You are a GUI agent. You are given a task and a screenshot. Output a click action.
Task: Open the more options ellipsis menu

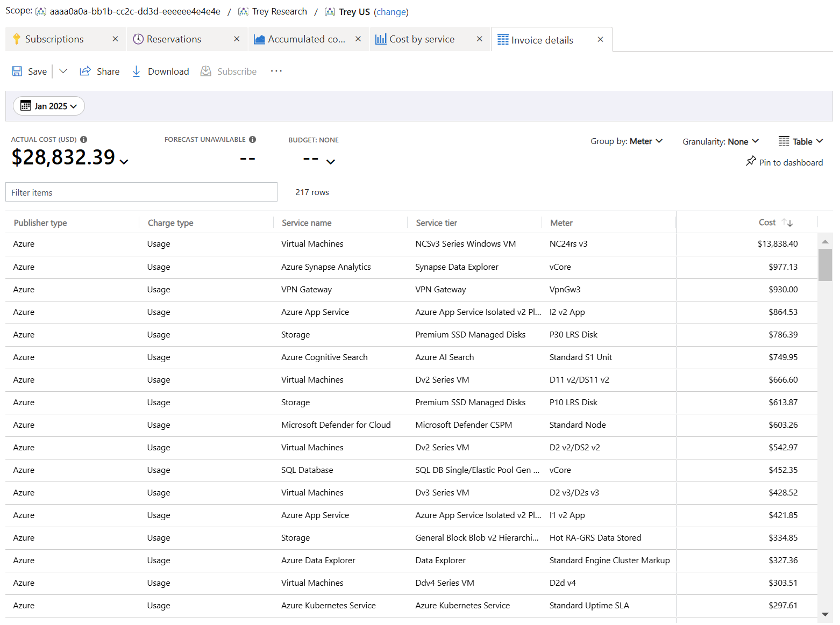[276, 71]
